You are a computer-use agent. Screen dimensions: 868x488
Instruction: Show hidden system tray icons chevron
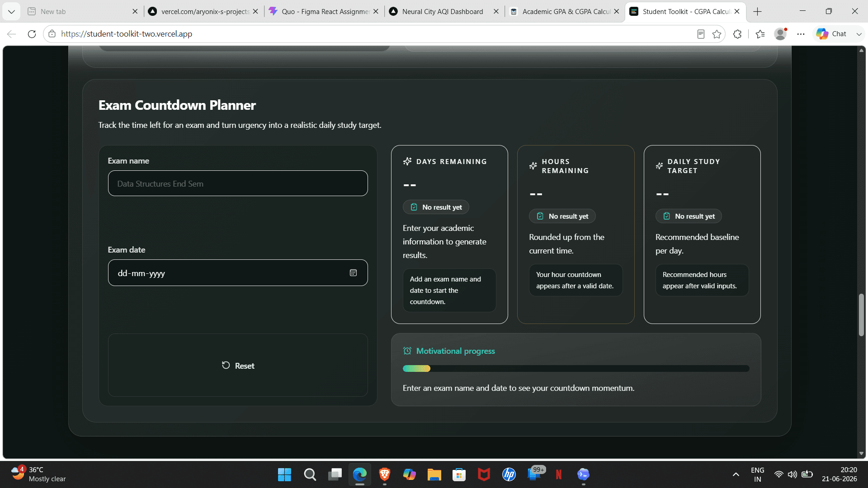[x=736, y=474]
